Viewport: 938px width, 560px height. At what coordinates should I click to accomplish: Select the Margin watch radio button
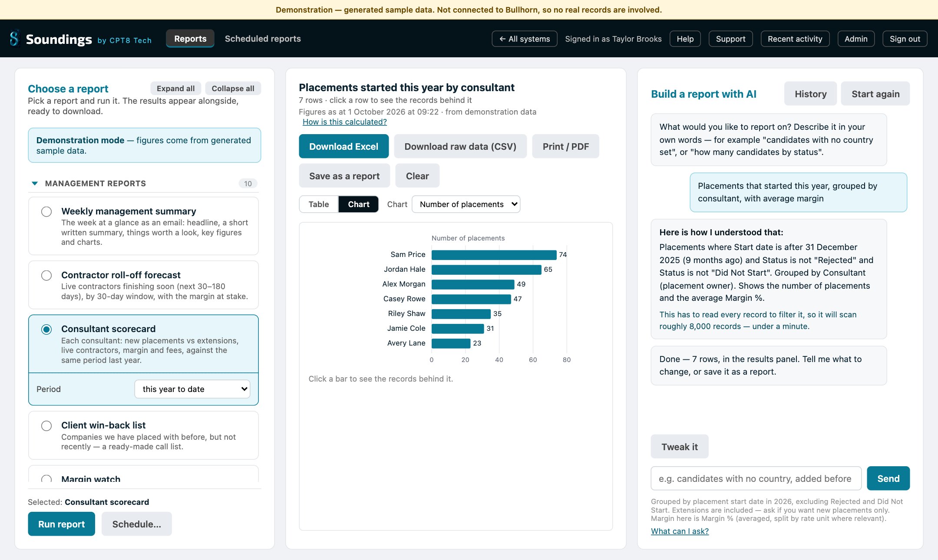point(46,479)
